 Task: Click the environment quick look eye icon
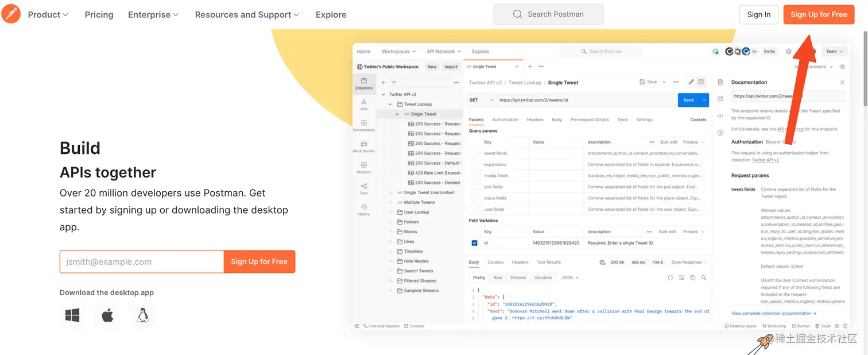842,67
